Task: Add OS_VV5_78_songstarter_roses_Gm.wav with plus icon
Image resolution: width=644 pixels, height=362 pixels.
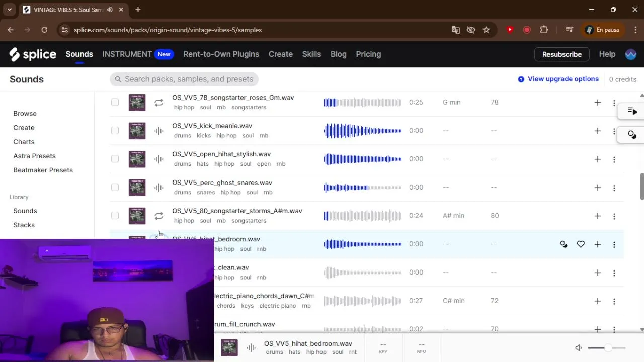Action: coord(598,102)
